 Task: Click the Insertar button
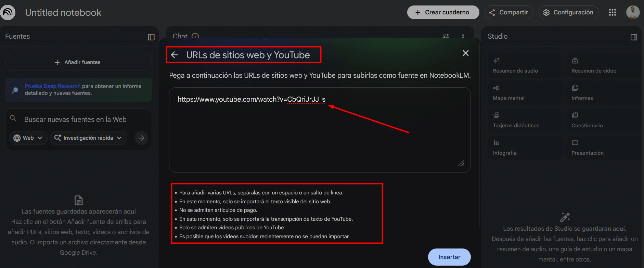click(449, 257)
